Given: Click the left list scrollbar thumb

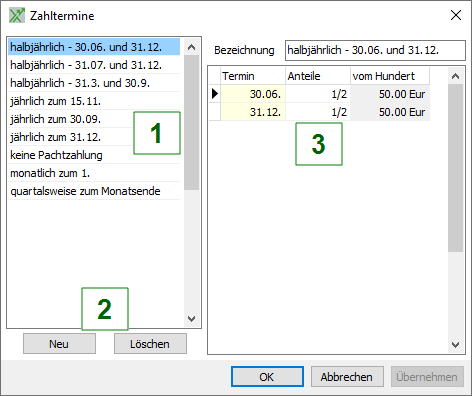Looking at the screenshot, I should (x=191, y=123).
